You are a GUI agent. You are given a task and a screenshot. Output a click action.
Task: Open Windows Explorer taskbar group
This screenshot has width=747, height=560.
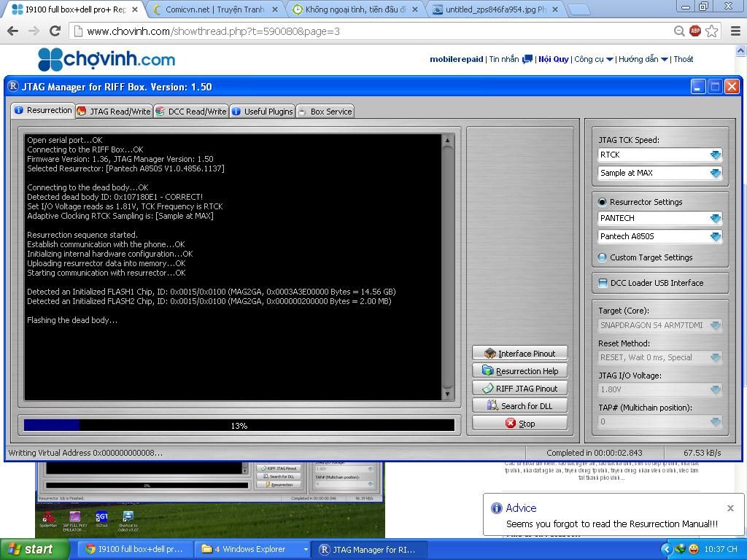(253, 550)
